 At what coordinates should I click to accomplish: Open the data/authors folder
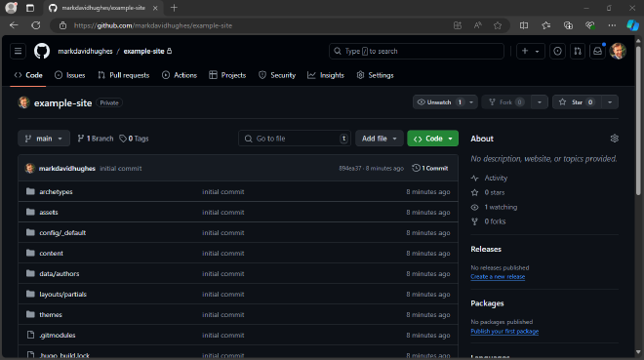click(60, 274)
